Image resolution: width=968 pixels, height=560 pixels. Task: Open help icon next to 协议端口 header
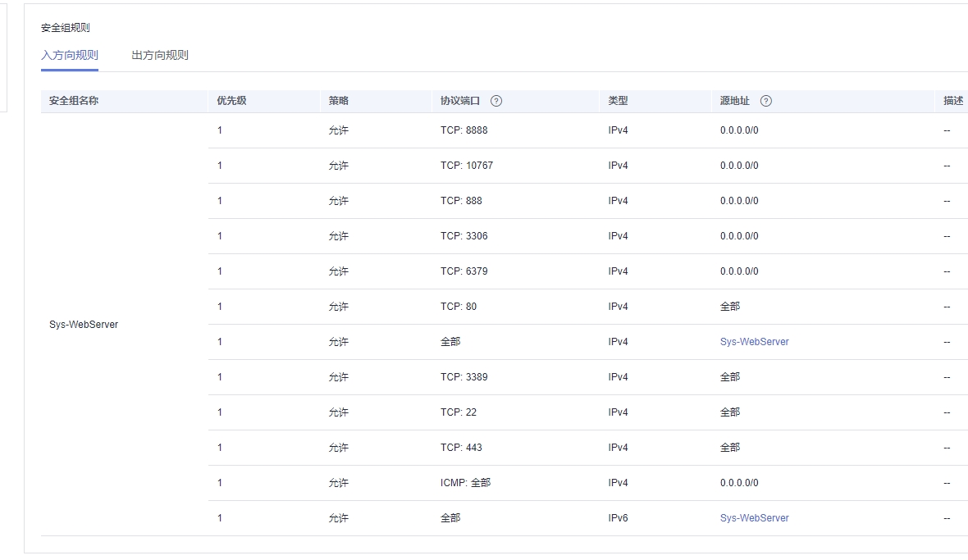(x=495, y=101)
